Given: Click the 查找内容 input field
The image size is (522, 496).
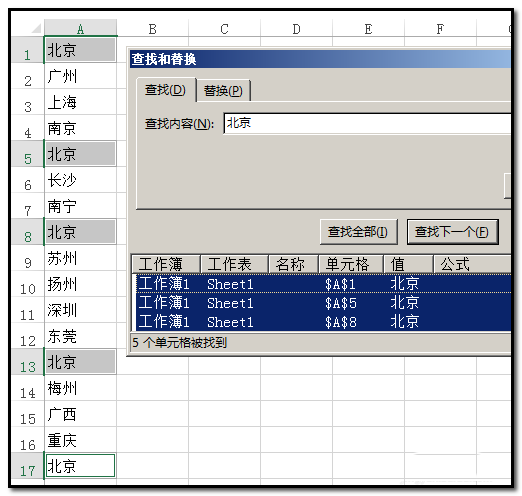Looking at the screenshot, I should point(367,123).
